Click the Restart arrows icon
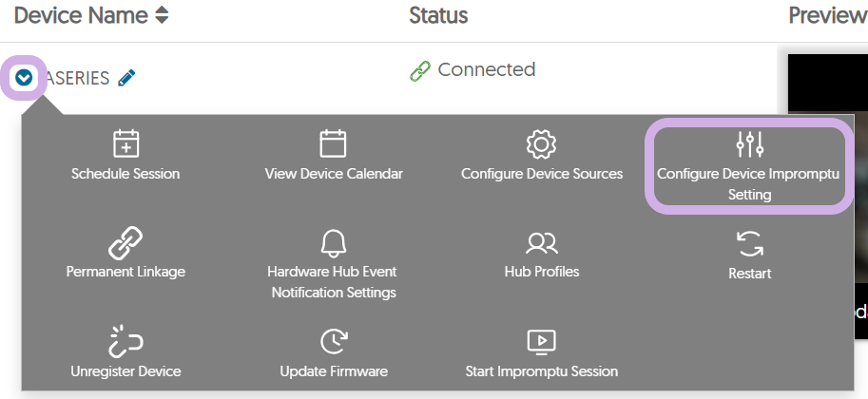The width and height of the screenshot is (868, 399). tap(749, 243)
